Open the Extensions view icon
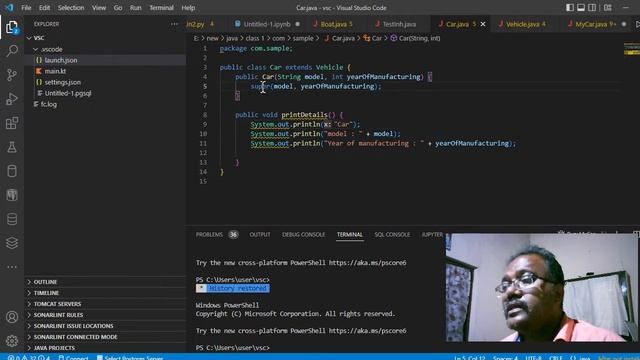The image size is (640, 360). tap(12, 123)
